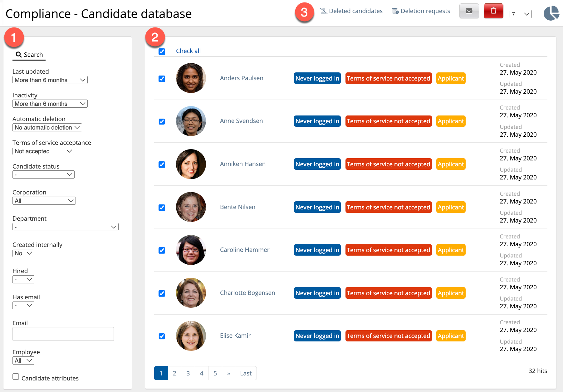
Task: Click Caroline Hammer's avatar picture
Action: 191,250
